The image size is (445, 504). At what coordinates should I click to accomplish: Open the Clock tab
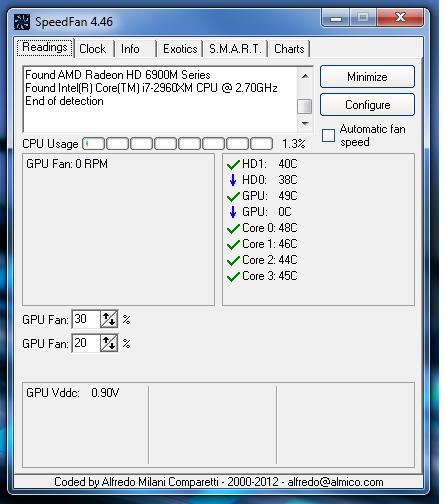click(x=94, y=49)
